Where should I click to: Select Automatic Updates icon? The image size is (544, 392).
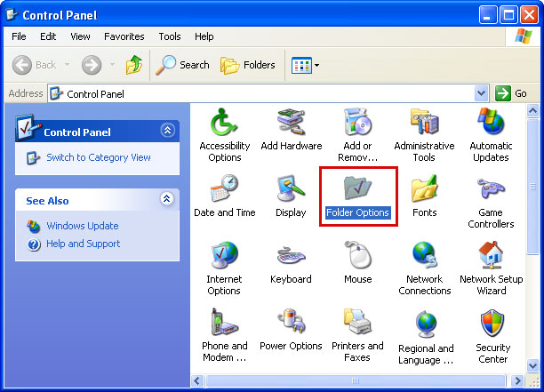coord(491,135)
